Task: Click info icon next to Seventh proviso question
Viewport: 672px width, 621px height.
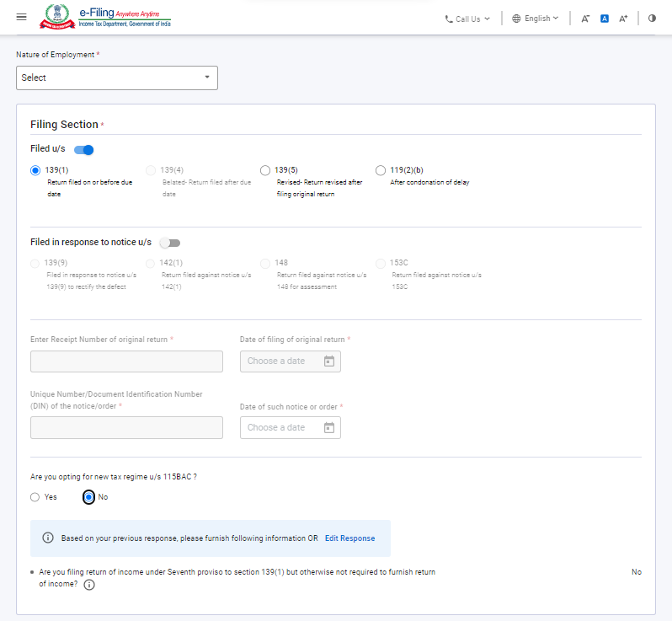Action: [x=89, y=586]
